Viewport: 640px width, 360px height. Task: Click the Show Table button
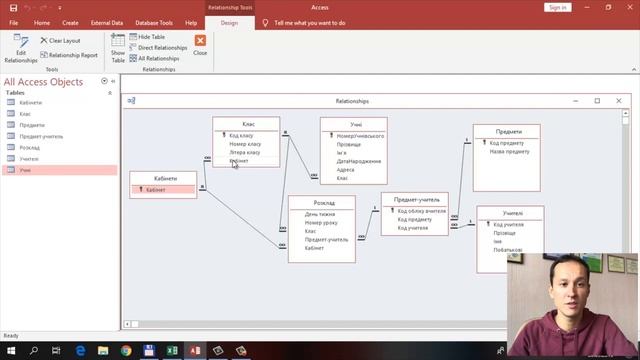[x=118, y=49]
